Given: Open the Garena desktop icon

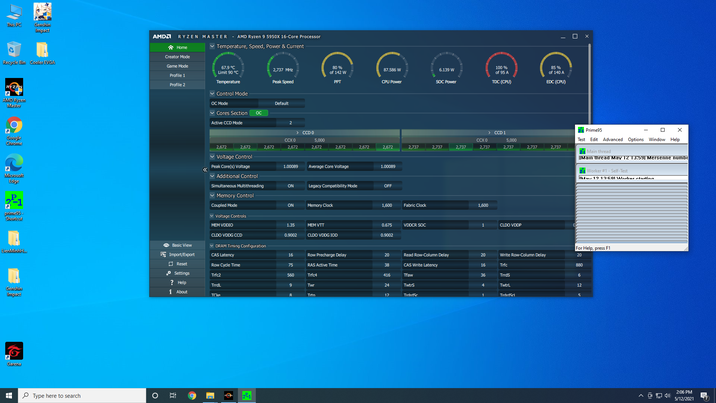Looking at the screenshot, I should pyautogui.click(x=14, y=354).
